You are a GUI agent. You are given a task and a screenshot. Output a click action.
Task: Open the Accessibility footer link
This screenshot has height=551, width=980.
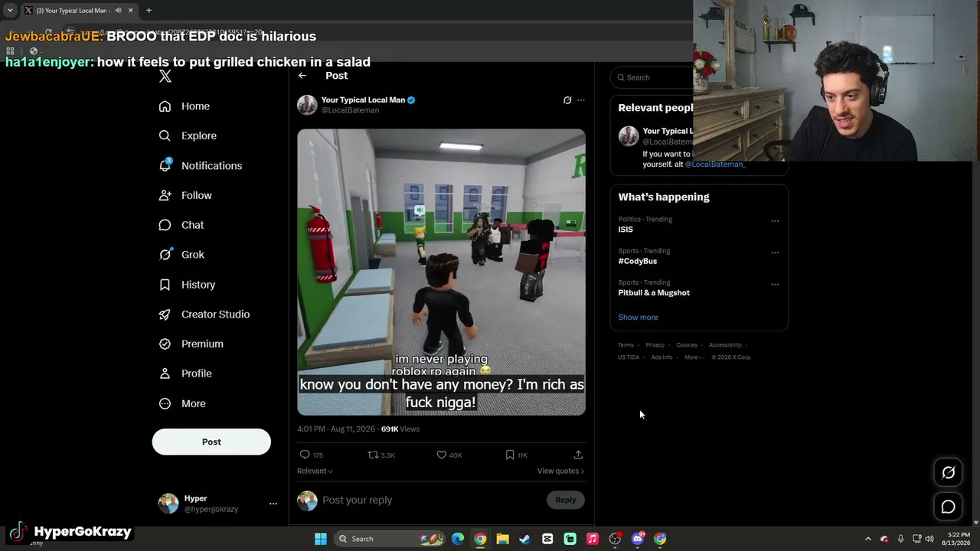point(725,345)
